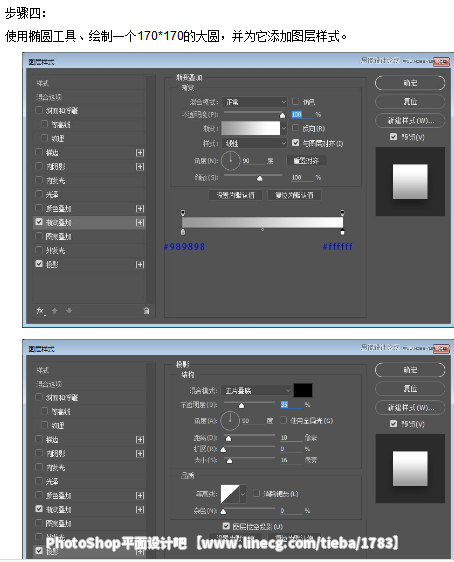
Task: Open contour picker dropdown arrow in Drop Shadow dialog
Action: click(x=243, y=494)
